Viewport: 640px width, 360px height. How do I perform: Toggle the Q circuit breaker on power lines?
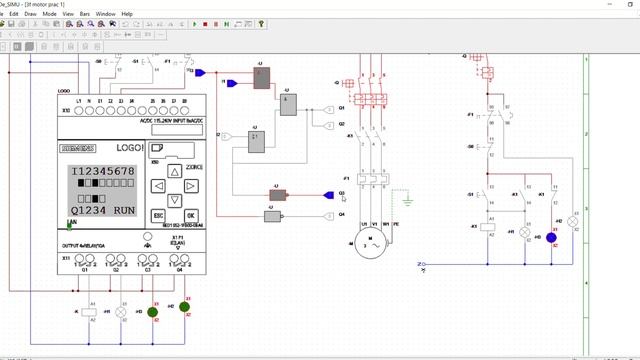pyautogui.click(x=365, y=88)
